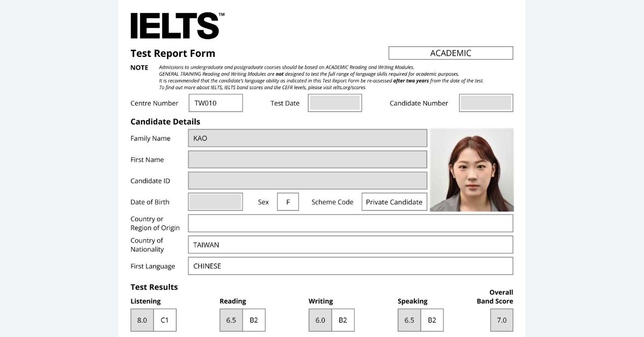Screen dimensions: 644x337
Task: Select the Family Name field showing KAO
Action: [308, 138]
